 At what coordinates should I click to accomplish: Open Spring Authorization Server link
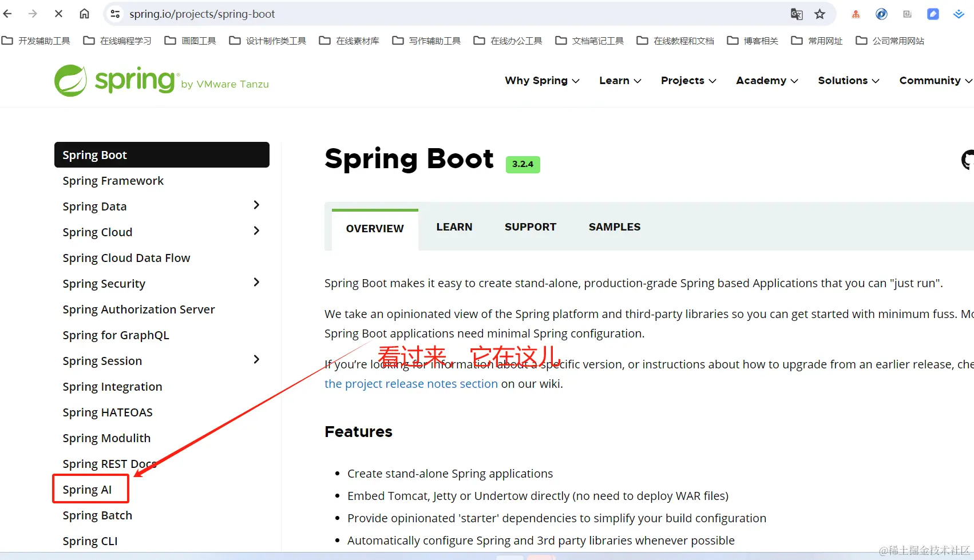[x=139, y=309]
